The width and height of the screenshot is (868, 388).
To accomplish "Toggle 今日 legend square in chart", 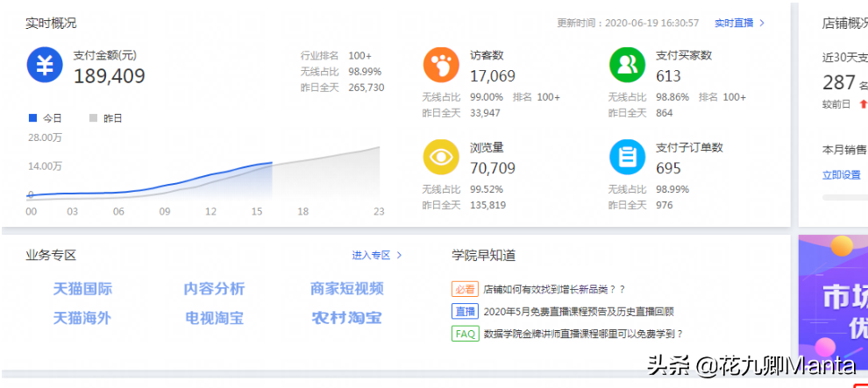I will 32,117.
